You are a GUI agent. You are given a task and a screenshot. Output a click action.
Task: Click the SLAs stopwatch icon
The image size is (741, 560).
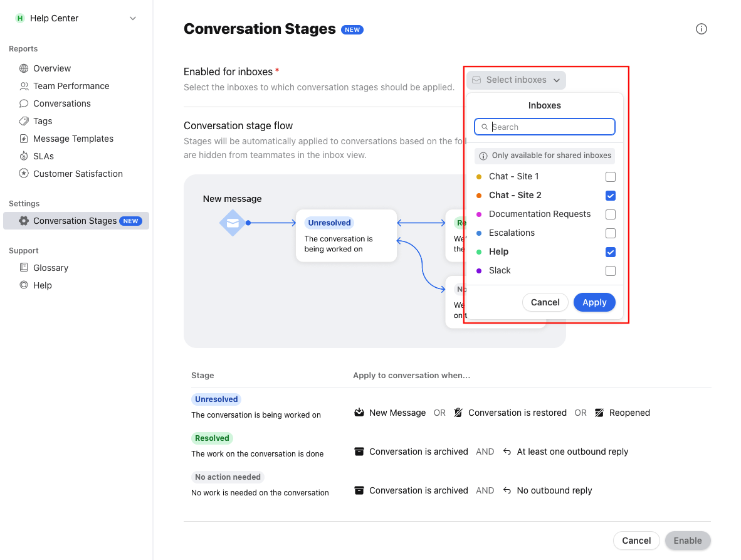[x=23, y=156]
